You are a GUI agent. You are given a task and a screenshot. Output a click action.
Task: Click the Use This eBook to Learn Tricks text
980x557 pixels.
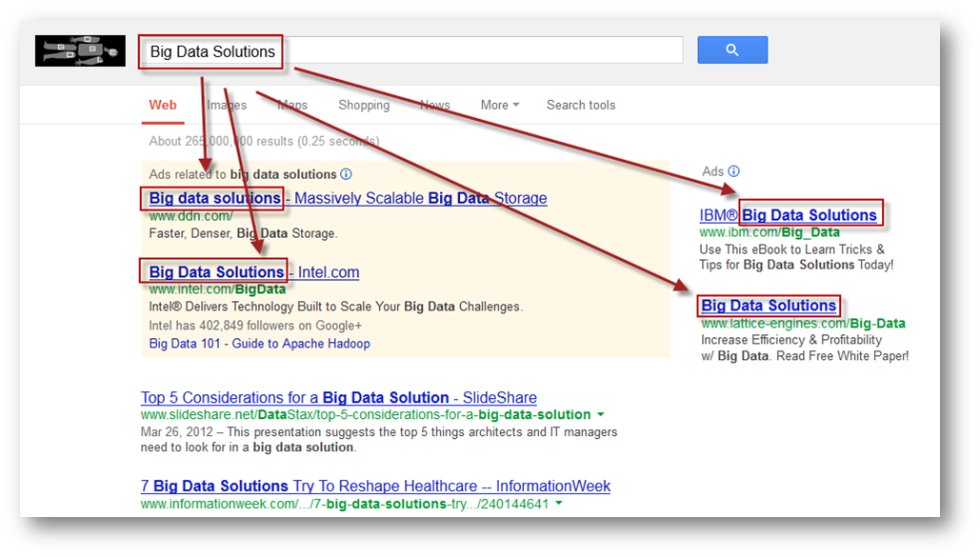[x=791, y=249]
